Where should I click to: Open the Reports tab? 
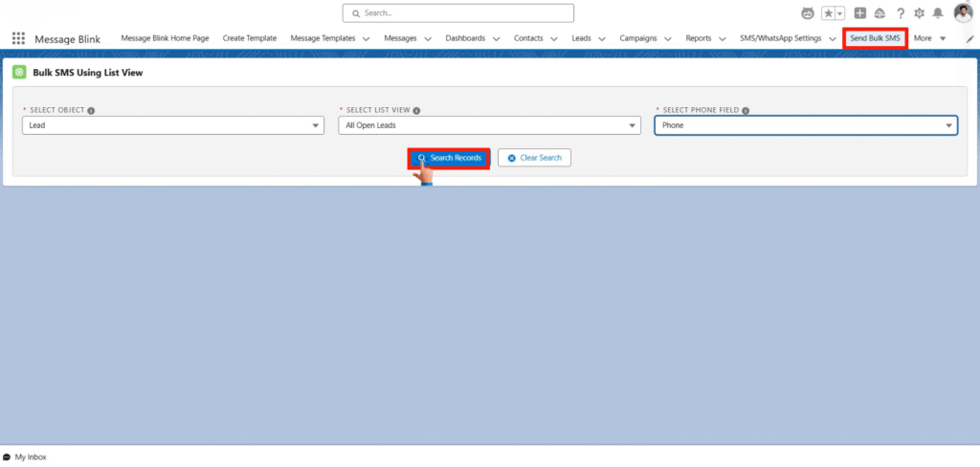tap(698, 38)
